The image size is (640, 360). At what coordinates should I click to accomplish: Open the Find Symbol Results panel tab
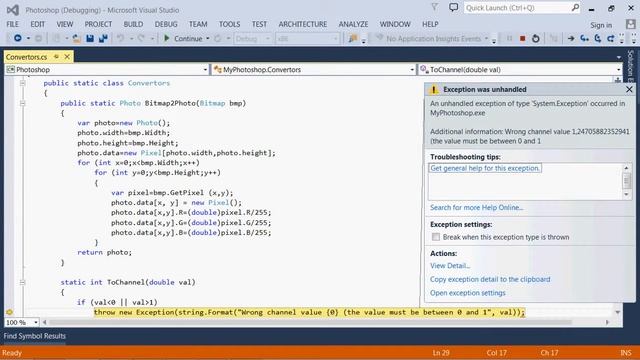(x=35, y=336)
